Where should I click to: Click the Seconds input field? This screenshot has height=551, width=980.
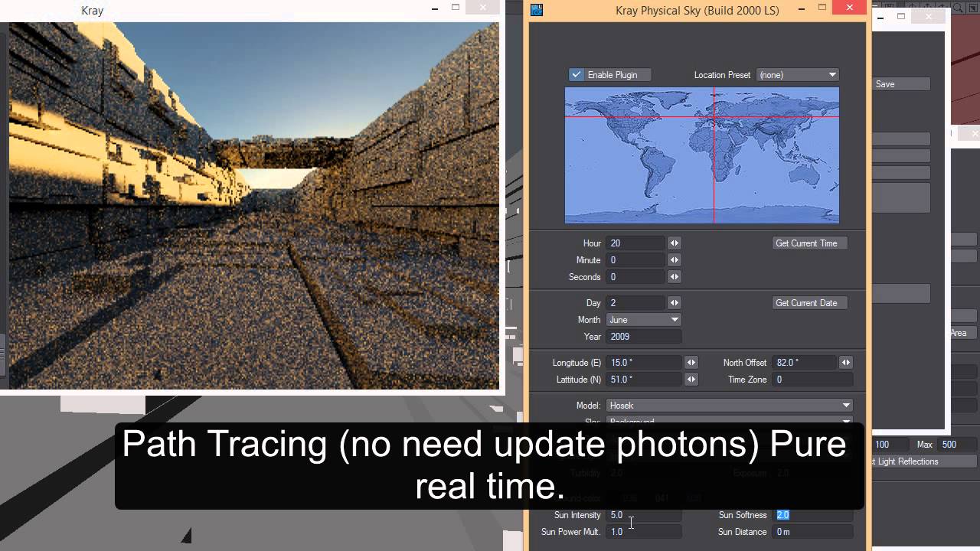(635, 277)
